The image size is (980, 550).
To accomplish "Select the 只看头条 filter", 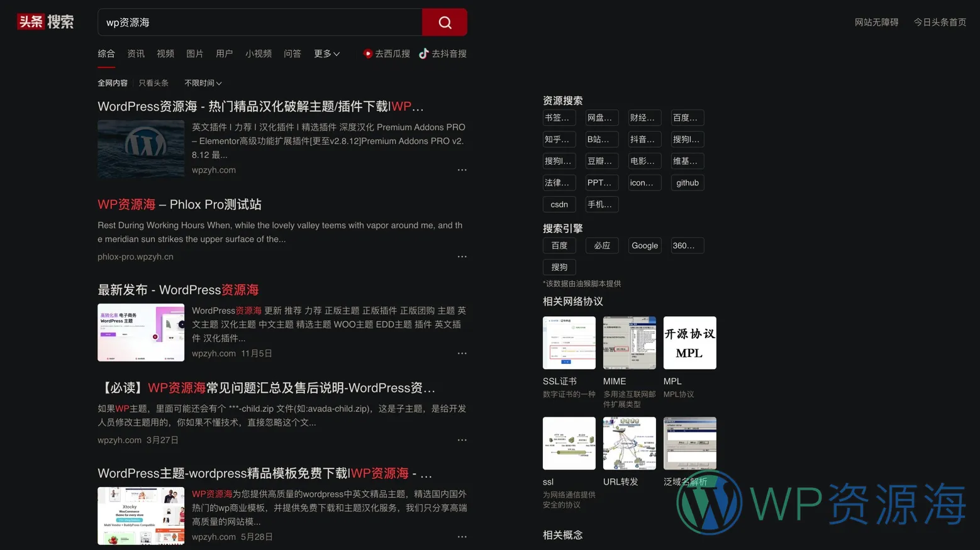I will pyautogui.click(x=153, y=83).
